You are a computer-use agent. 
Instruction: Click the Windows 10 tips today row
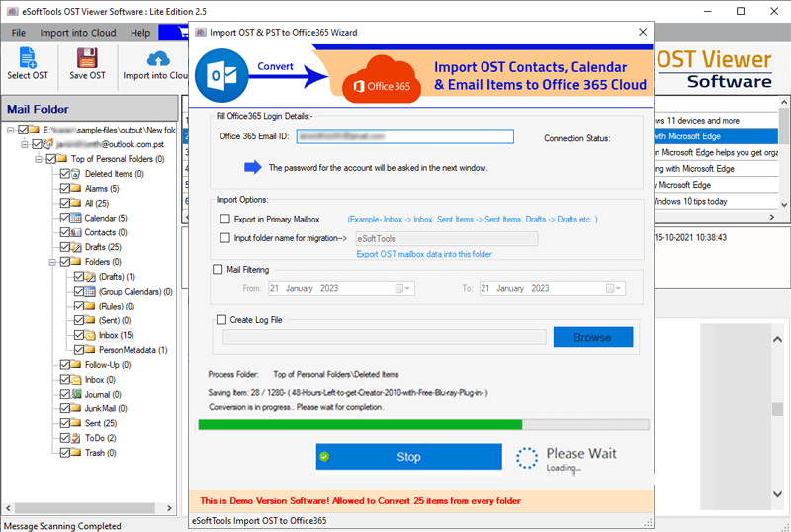pyautogui.click(x=716, y=201)
